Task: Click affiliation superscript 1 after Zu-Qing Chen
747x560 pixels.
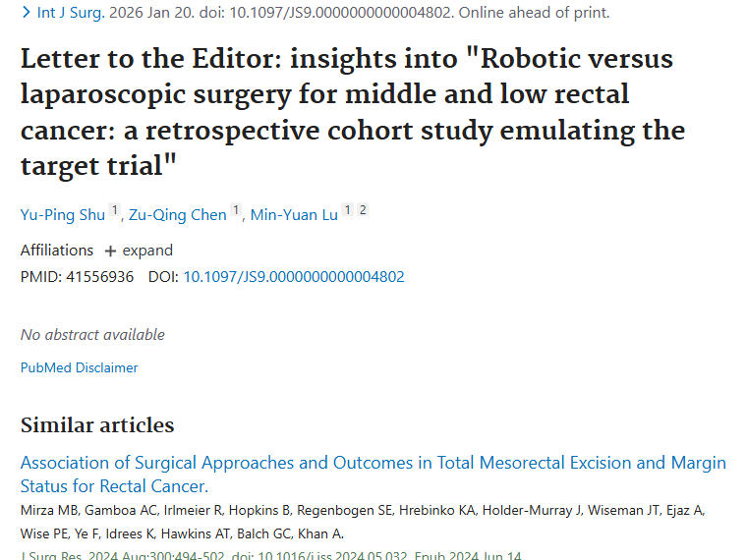Action: pos(236,211)
